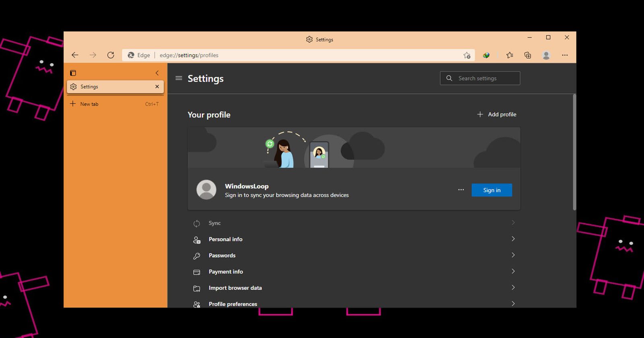The height and width of the screenshot is (338, 644).
Task: Open the Collections icon
Action: click(528, 55)
